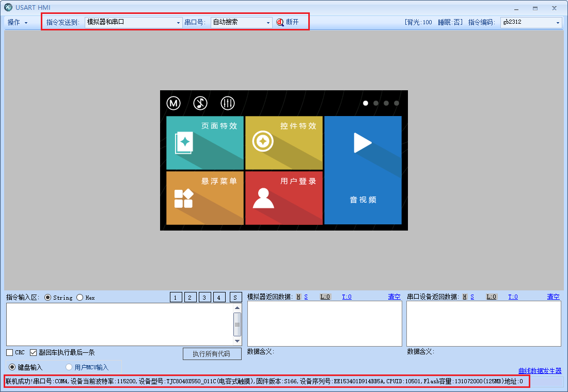Switch to 用户MCU输入 input mode
This screenshot has width=568, height=392.
[x=68, y=366]
